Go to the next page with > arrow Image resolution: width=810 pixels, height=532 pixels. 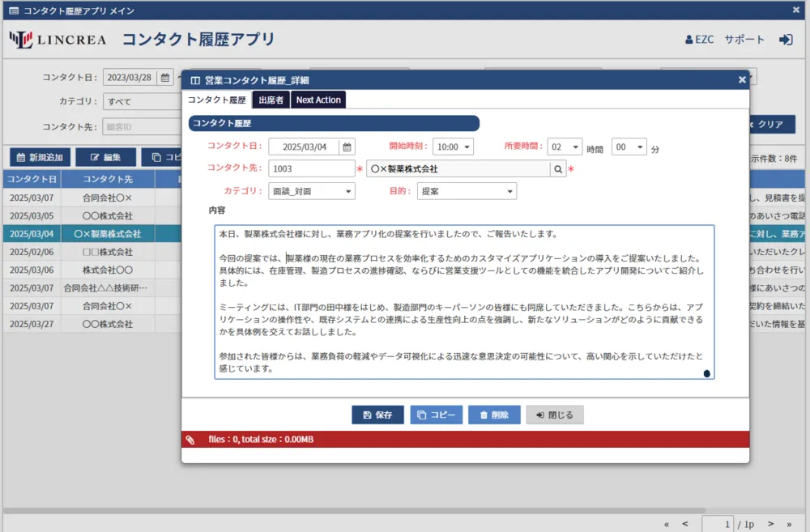[770, 524]
